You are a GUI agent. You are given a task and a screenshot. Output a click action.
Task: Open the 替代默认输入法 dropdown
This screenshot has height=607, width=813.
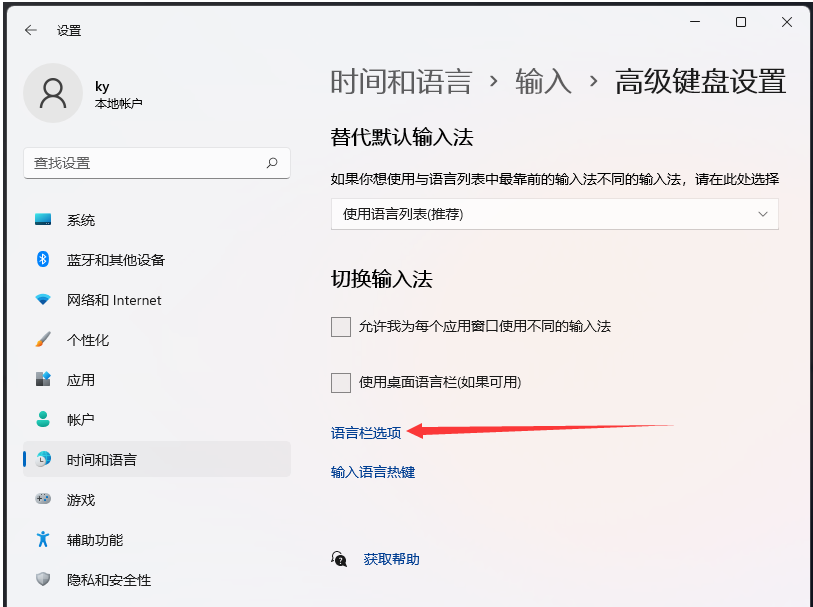click(555, 213)
